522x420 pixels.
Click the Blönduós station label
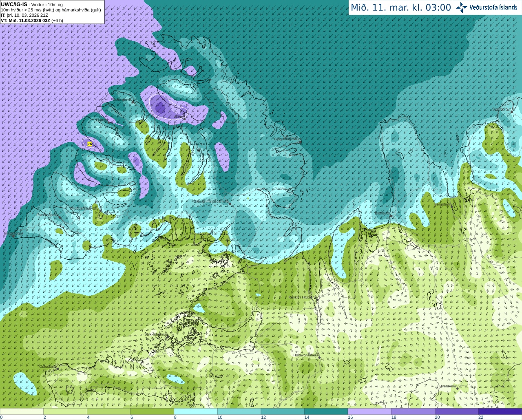(x=382, y=213)
